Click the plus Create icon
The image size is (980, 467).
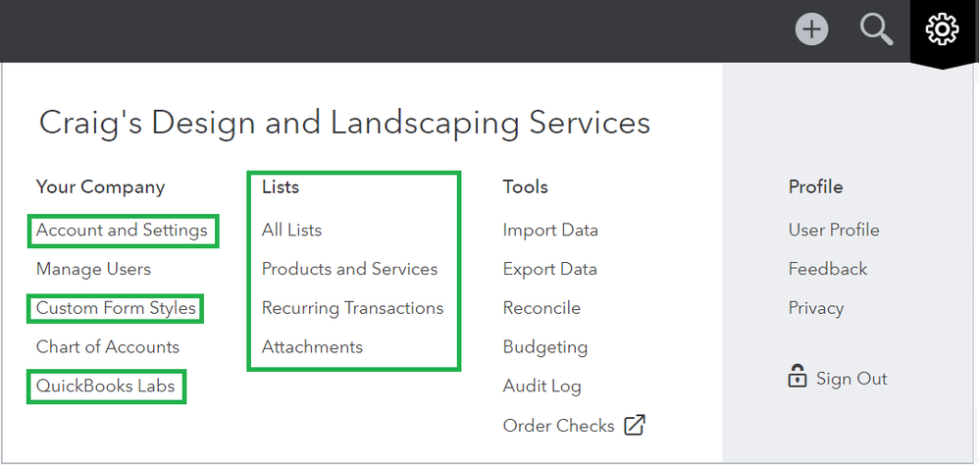pos(811,29)
